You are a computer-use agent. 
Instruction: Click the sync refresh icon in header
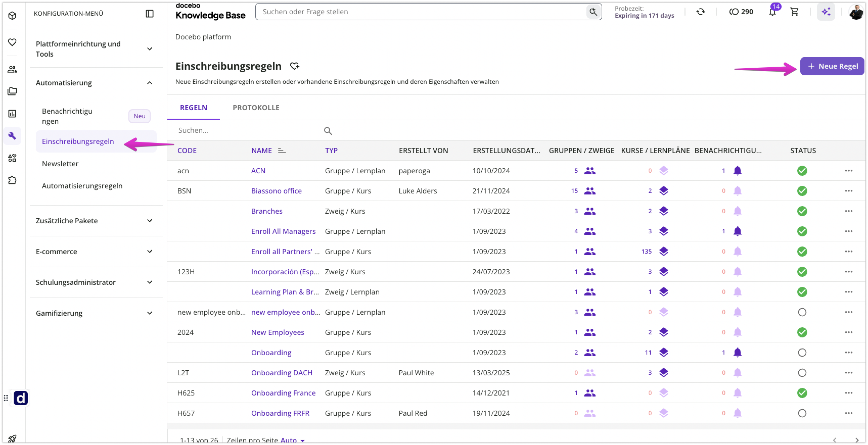point(700,12)
